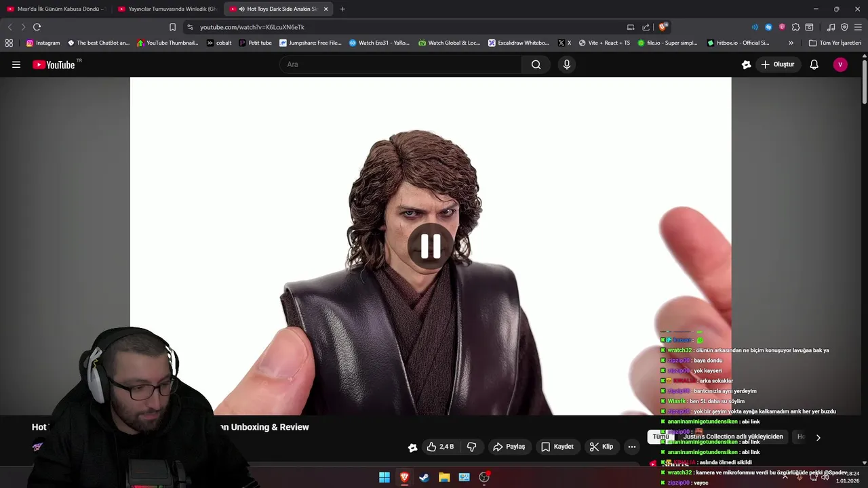Viewport: 868px width, 488px height.
Task: Switch to the Mısır'da İlk Günüm tab
Action: pyautogui.click(x=56, y=9)
